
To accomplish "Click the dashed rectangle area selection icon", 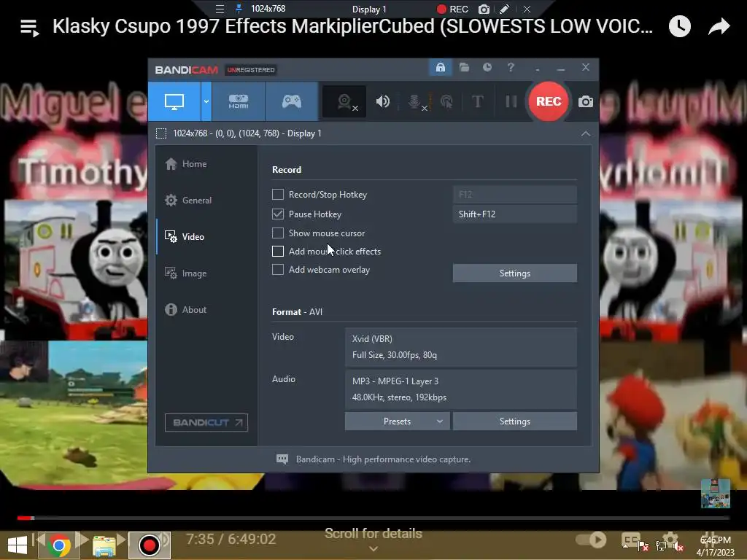I will pyautogui.click(x=161, y=133).
